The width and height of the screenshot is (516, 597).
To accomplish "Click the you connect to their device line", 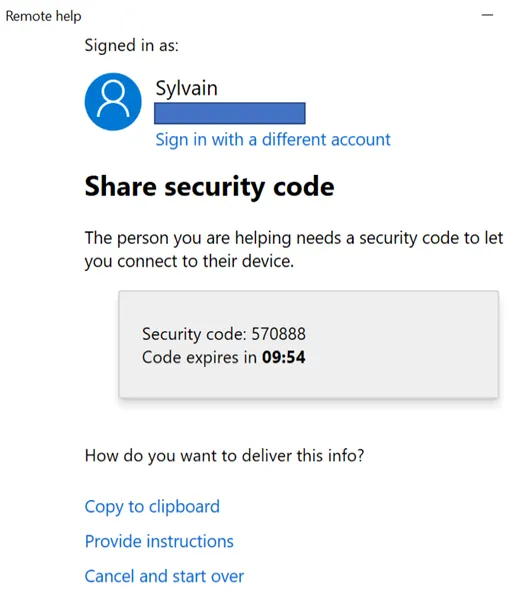I will tap(189, 262).
